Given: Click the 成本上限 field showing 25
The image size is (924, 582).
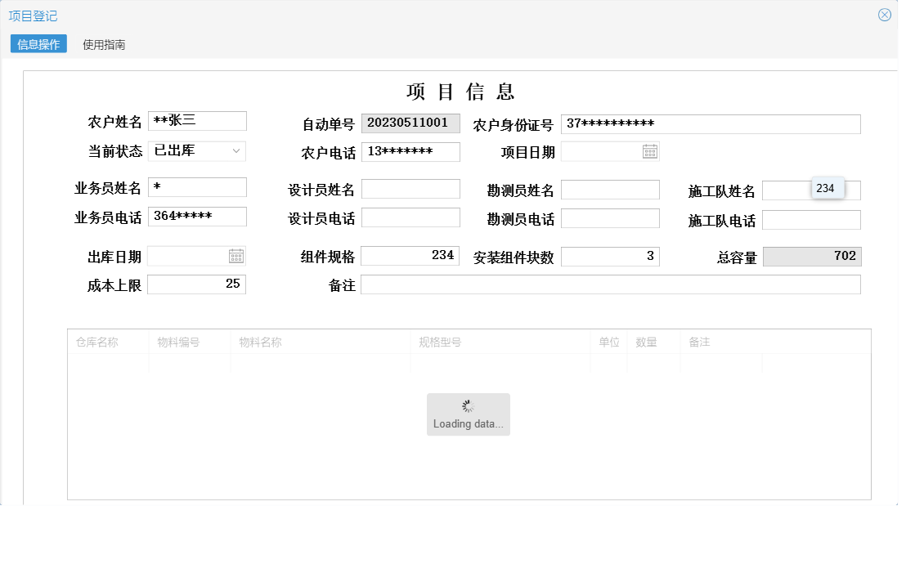Looking at the screenshot, I should coord(196,284).
